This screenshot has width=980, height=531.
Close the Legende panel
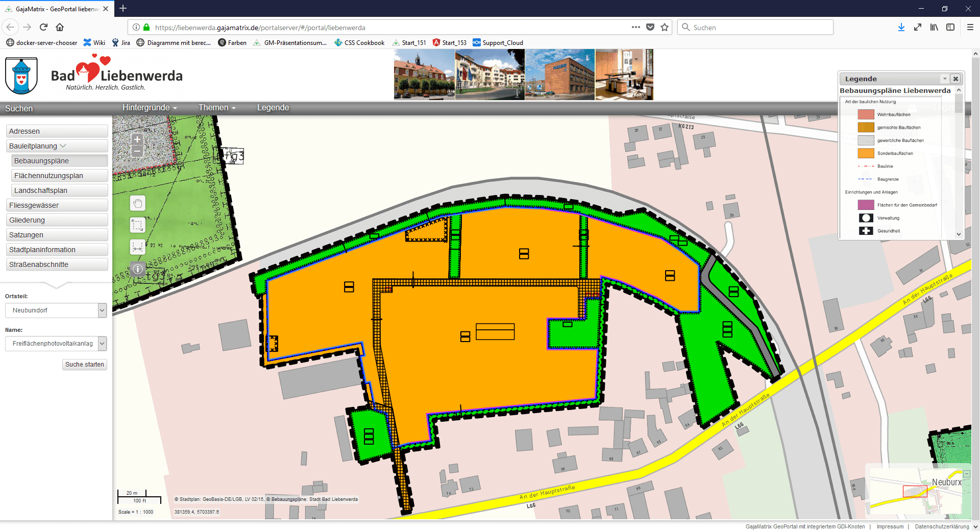[955, 79]
